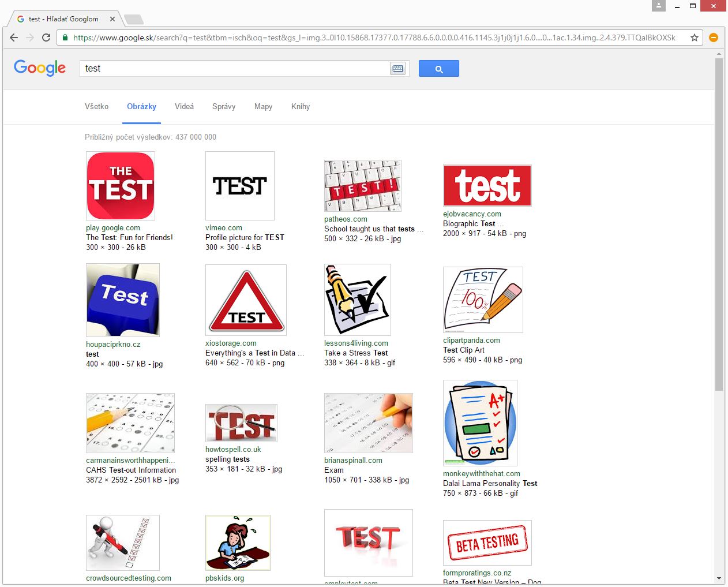Open the howtospell magnifier TEST thumbnail
Image resolution: width=728 pixels, height=587 pixels.
[x=241, y=423]
